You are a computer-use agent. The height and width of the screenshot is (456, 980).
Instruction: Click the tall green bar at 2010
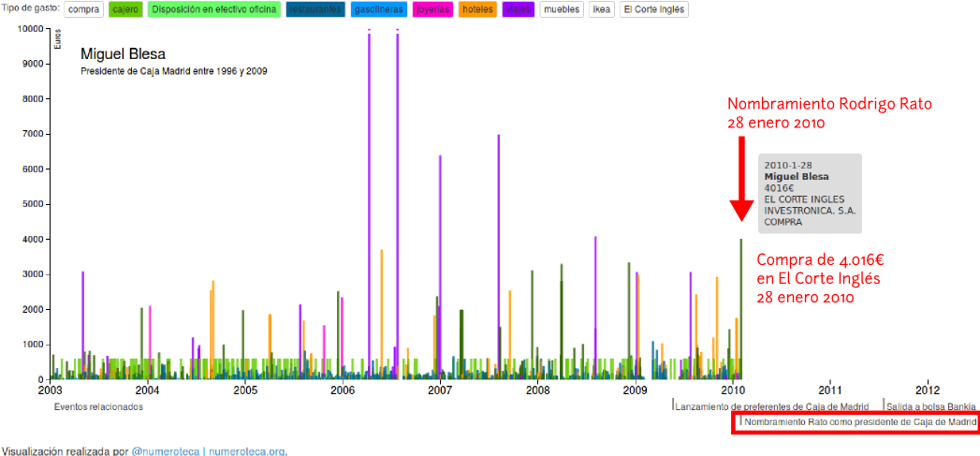[x=741, y=309]
